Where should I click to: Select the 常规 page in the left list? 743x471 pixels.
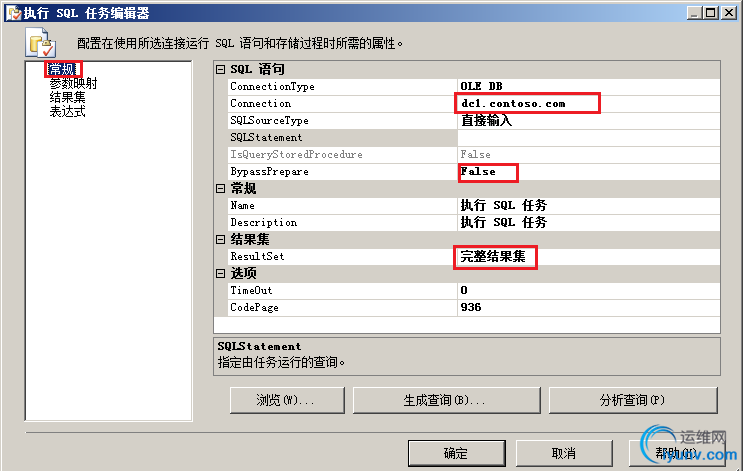tap(62, 69)
